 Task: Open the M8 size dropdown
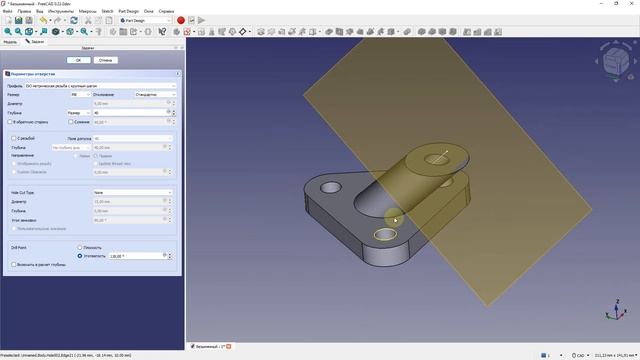pos(80,95)
